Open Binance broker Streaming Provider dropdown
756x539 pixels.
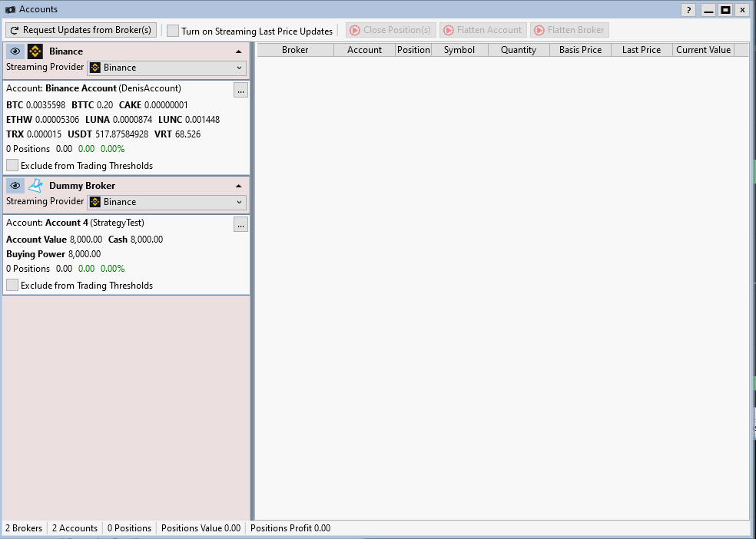coord(167,68)
